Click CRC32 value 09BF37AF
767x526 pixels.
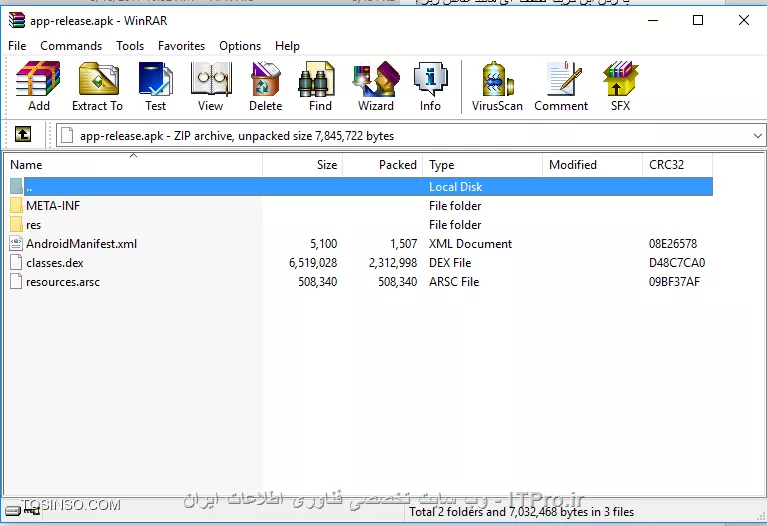coord(674,282)
